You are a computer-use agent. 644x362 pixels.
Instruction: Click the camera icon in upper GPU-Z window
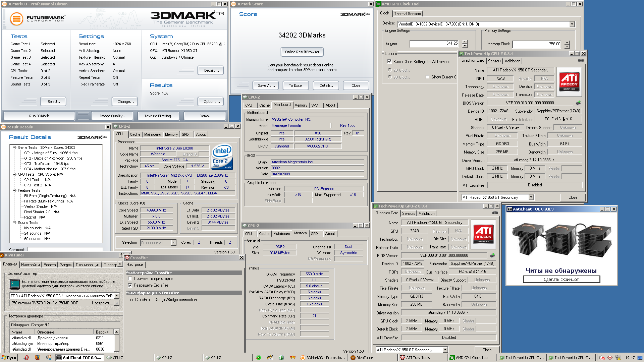(x=581, y=60)
